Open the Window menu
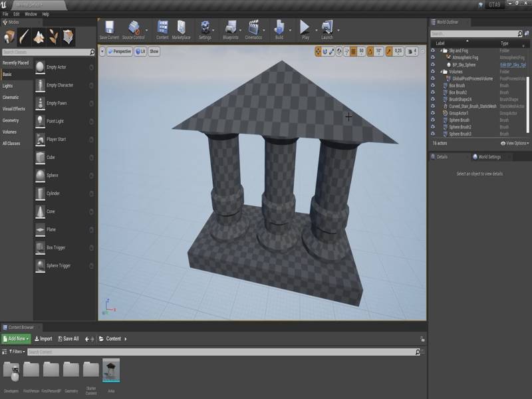Viewport: 532px width, 399px height. pyautogui.click(x=31, y=13)
